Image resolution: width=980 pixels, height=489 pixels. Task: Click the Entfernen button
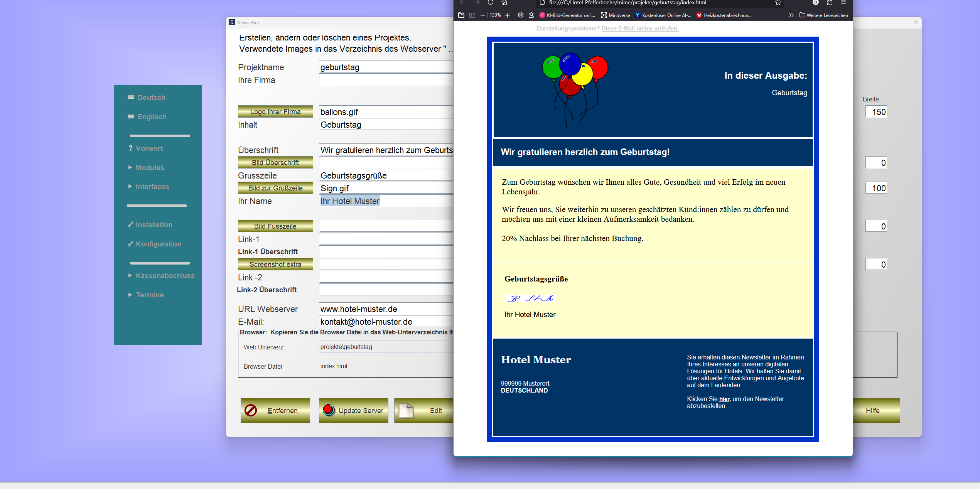pyautogui.click(x=275, y=410)
